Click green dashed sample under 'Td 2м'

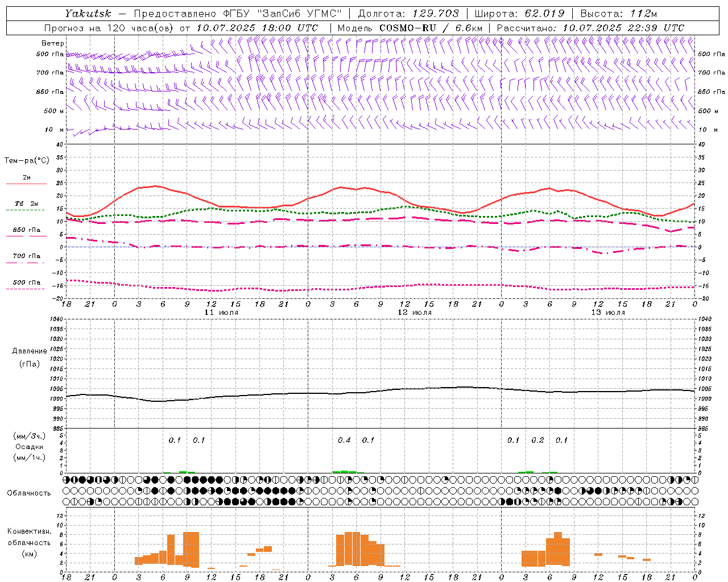coord(25,210)
